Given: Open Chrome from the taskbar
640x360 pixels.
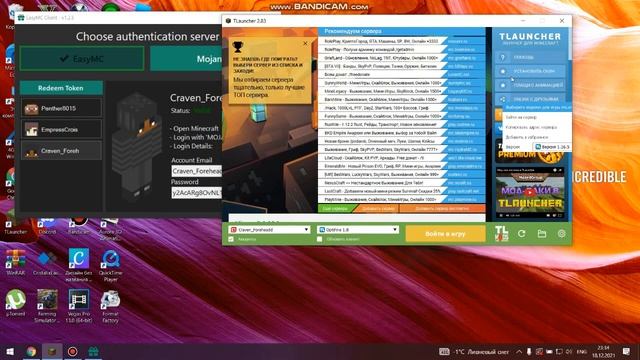Looking at the screenshot, I should point(31,351).
